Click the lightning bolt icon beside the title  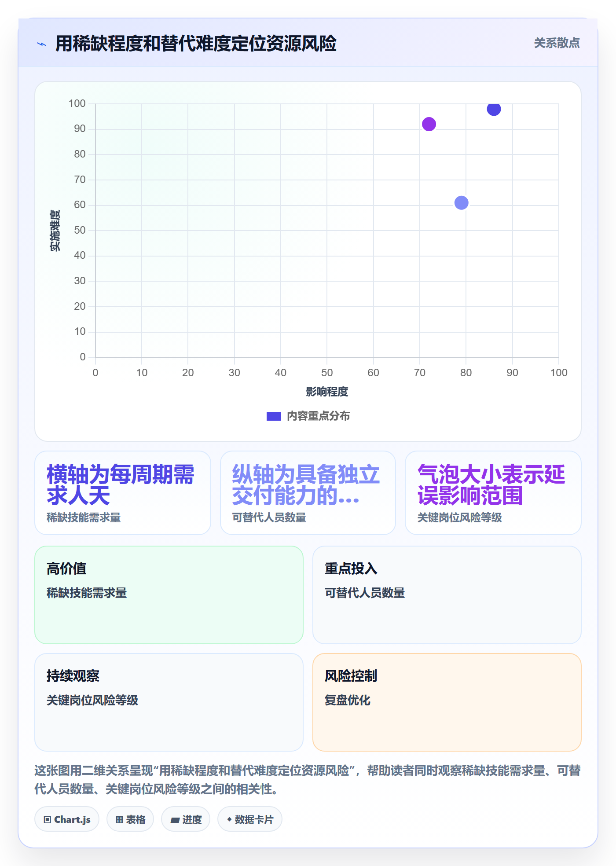42,44
